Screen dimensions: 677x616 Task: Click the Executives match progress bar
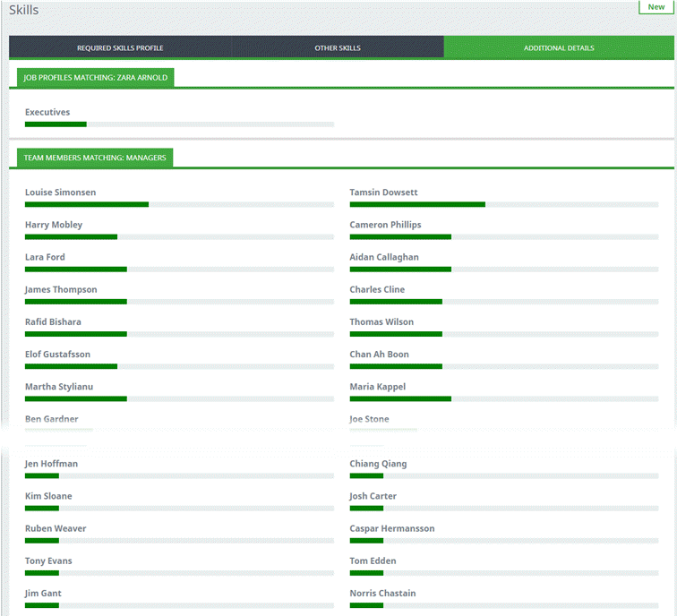(x=179, y=124)
